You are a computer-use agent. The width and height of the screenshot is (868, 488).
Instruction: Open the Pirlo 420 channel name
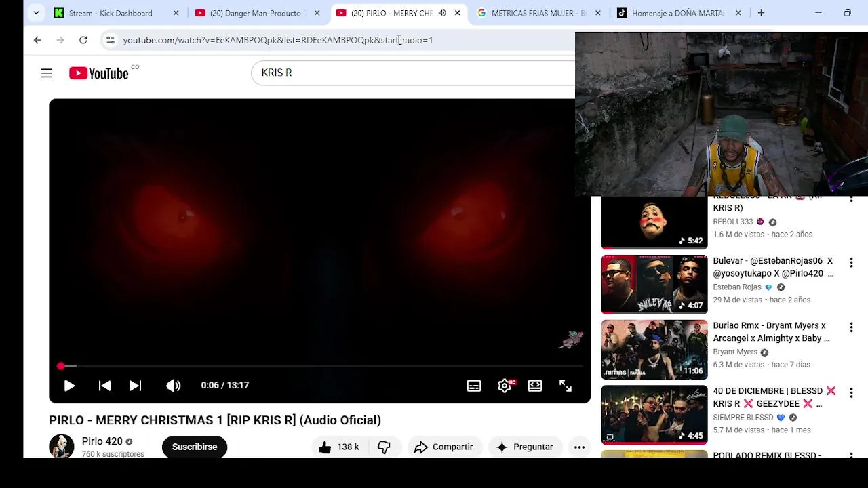pos(102,441)
